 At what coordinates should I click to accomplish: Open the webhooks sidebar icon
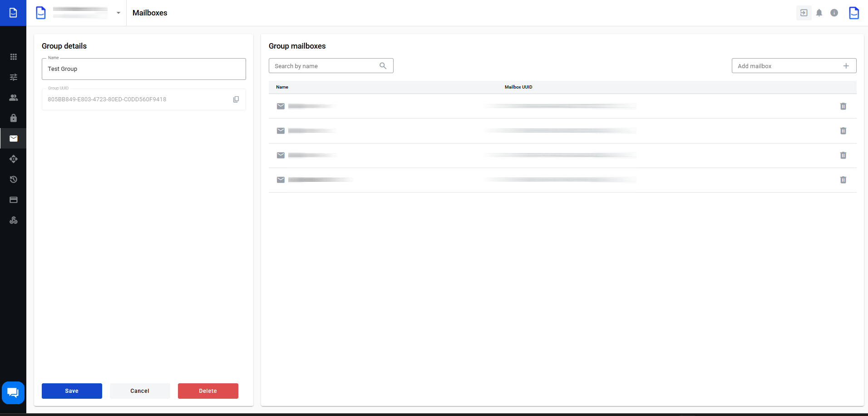14,220
